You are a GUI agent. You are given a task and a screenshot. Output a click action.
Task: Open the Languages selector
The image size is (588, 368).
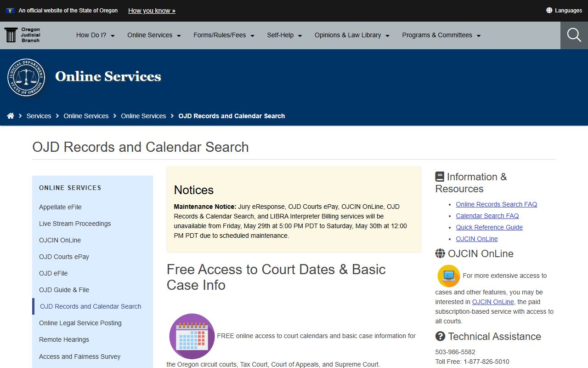564,11
